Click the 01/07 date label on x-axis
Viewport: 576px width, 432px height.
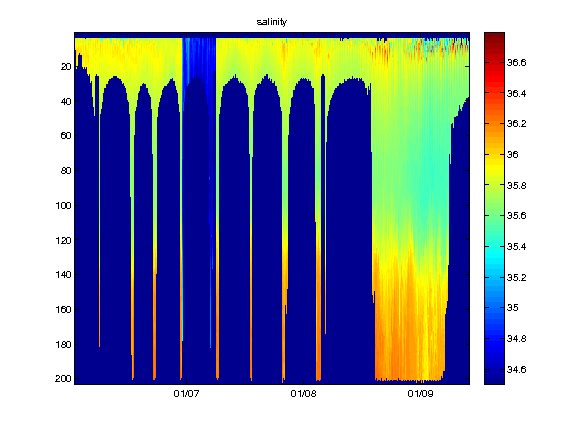186,394
